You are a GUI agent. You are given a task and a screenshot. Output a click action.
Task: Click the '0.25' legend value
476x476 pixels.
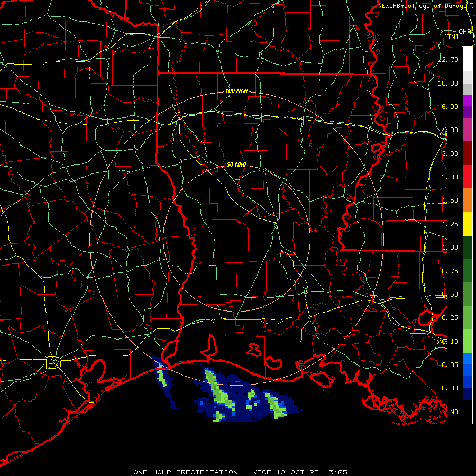point(450,318)
